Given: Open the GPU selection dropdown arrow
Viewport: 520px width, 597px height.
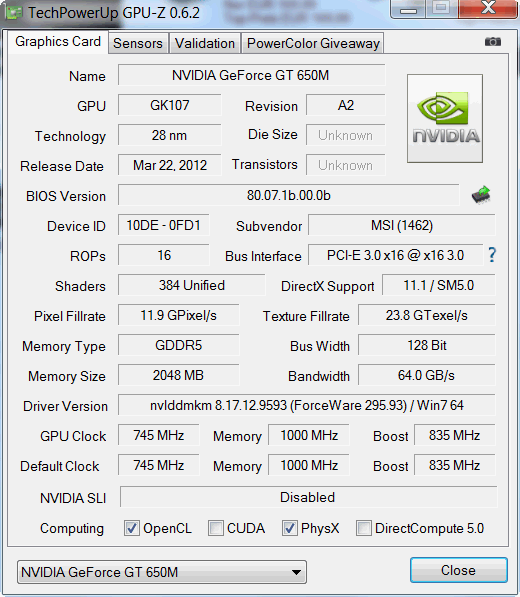Looking at the screenshot, I should coord(296,572).
